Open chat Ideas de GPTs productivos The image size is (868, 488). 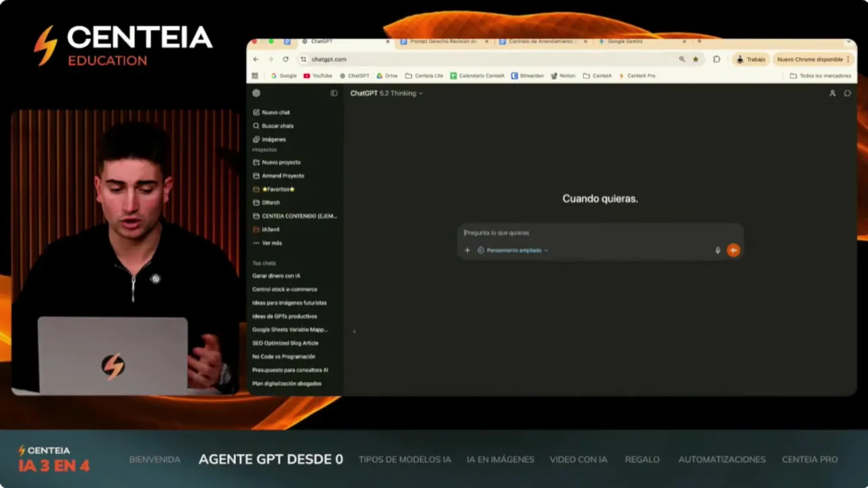point(285,317)
